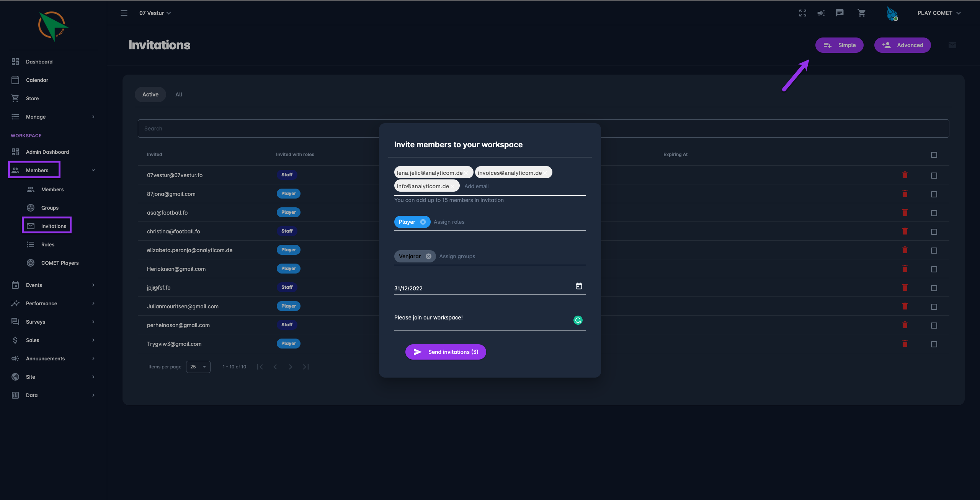Open the calendar date picker icon
Image resolution: width=980 pixels, height=500 pixels.
coord(579,286)
